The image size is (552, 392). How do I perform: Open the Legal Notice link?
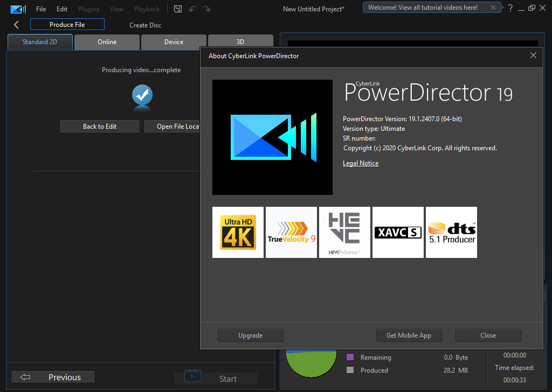point(361,163)
